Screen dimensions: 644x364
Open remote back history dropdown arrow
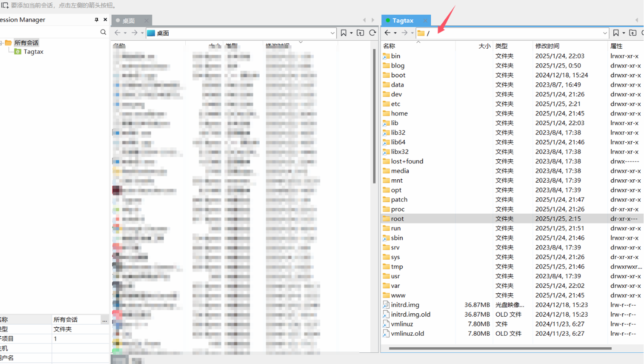click(395, 33)
